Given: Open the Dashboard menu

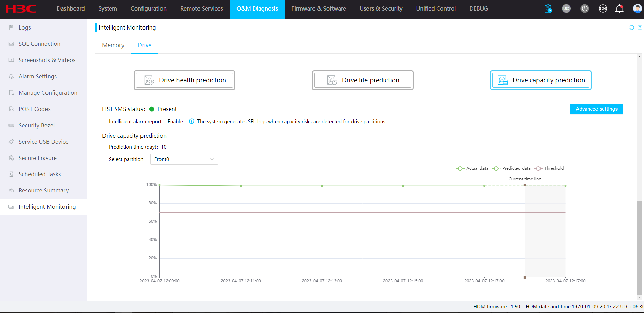Looking at the screenshot, I should click(x=71, y=8).
